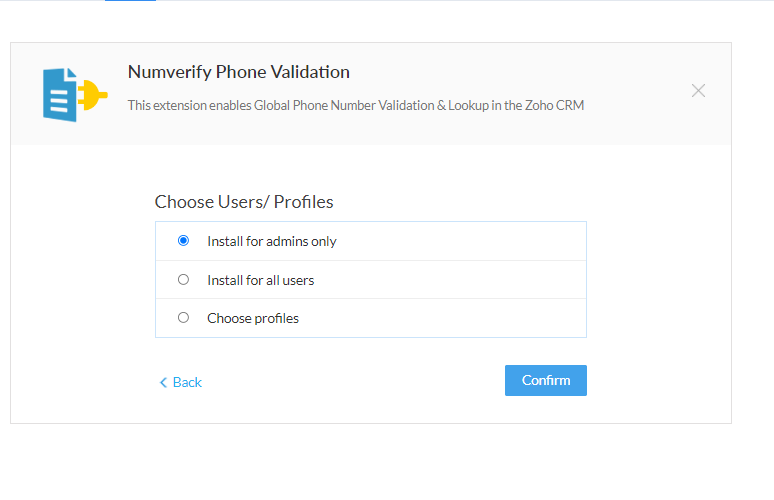This screenshot has height=500, width=774.
Task: Click the blue active tab indicator at top
Action: pyautogui.click(x=130, y=0)
